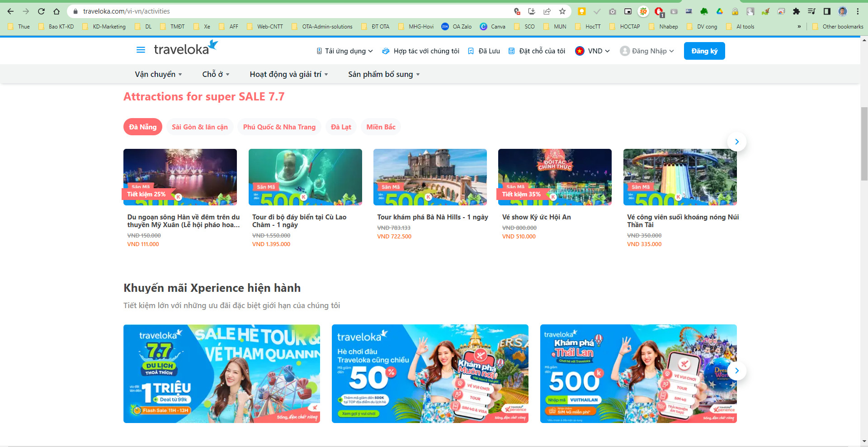Viewport: 868px width, 447px height.
Task: Select the phone icon beside Tải ứng dụng
Action: click(319, 51)
